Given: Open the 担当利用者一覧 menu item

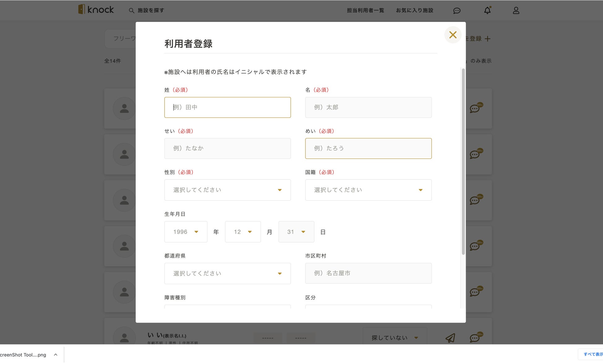Looking at the screenshot, I should [365, 11].
